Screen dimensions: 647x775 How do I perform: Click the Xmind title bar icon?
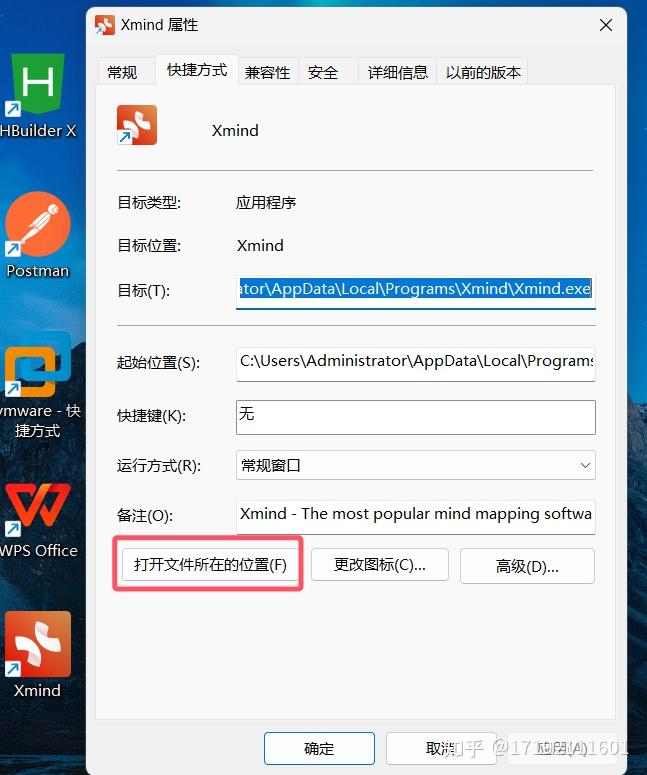pos(105,25)
